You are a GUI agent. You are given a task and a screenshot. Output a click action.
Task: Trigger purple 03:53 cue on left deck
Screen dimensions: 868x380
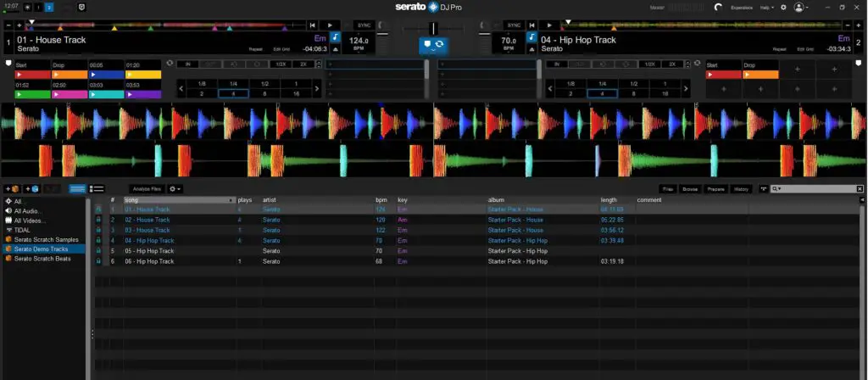(x=142, y=95)
